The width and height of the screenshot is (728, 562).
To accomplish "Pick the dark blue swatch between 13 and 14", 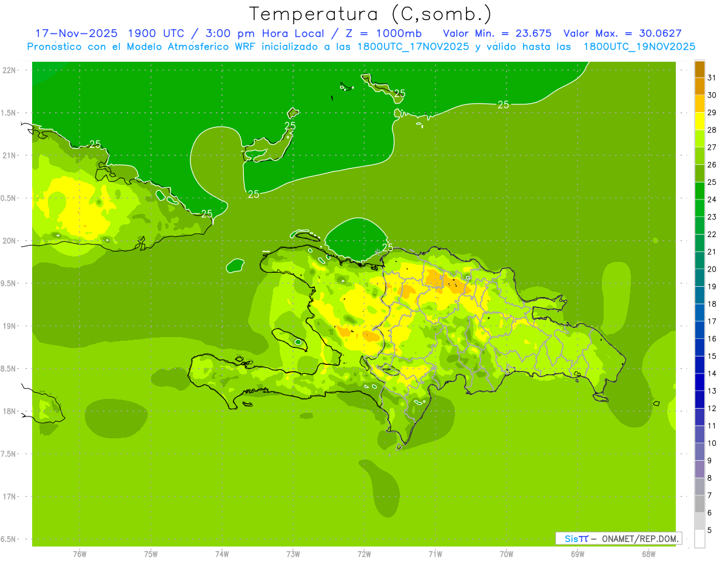I will click(x=699, y=383).
